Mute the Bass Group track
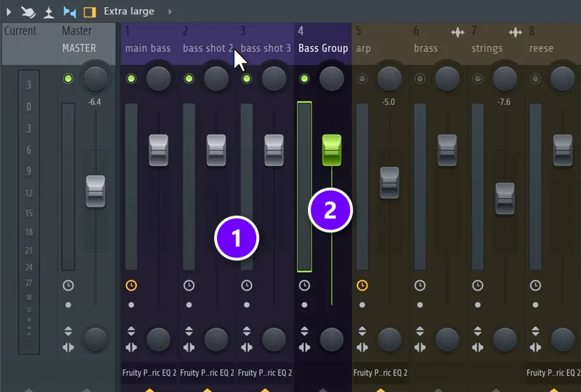This screenshot has height=392, width=581. (304, 78)
